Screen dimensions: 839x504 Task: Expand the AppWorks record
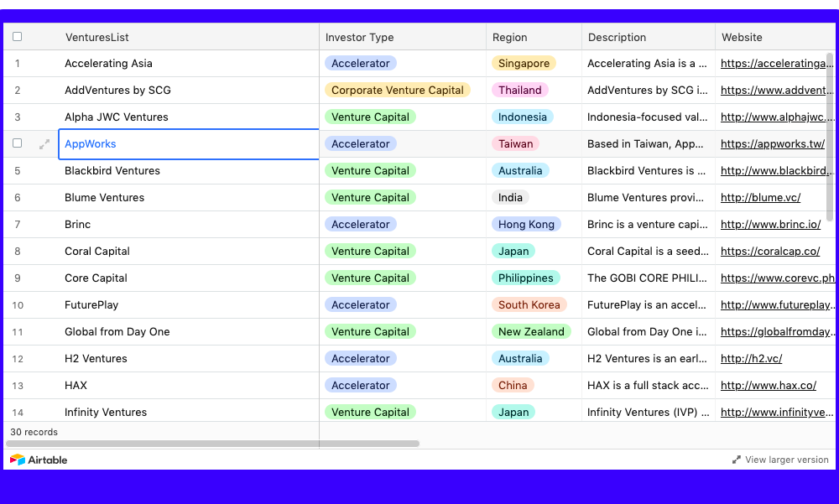click(x=44, y=144)
